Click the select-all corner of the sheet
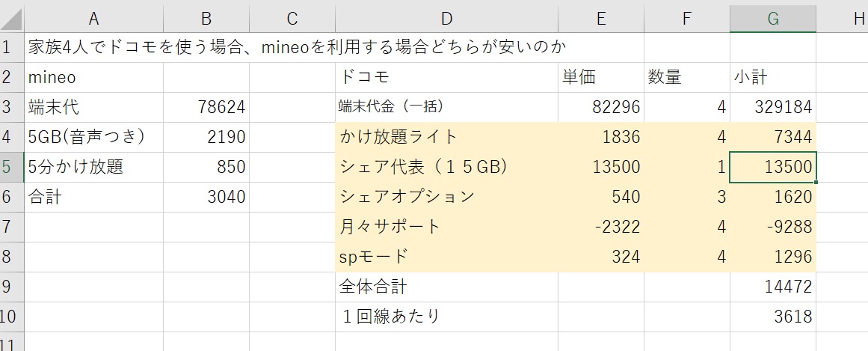This screenshot has height=351, width=868. 11,18
